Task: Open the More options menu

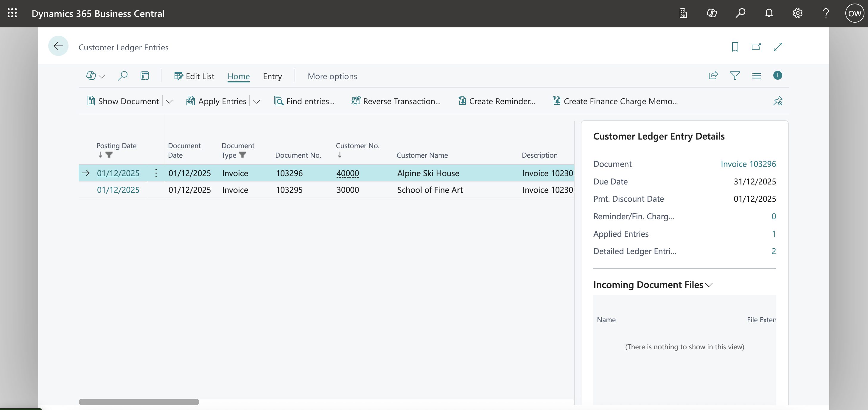Action: pos(332,76)
